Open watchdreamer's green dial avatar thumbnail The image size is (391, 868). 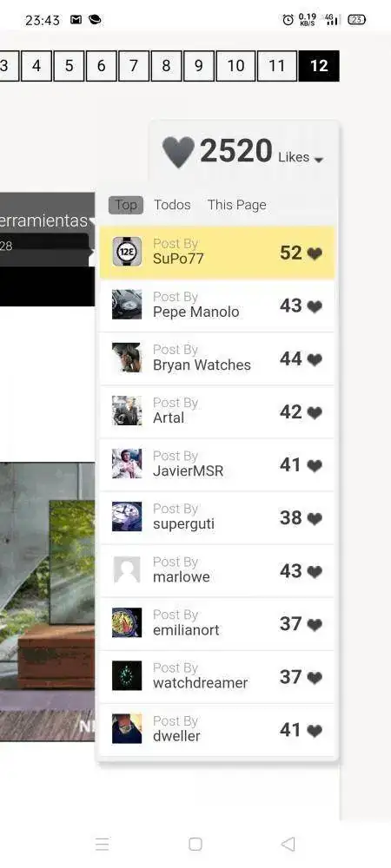(127, 676)
